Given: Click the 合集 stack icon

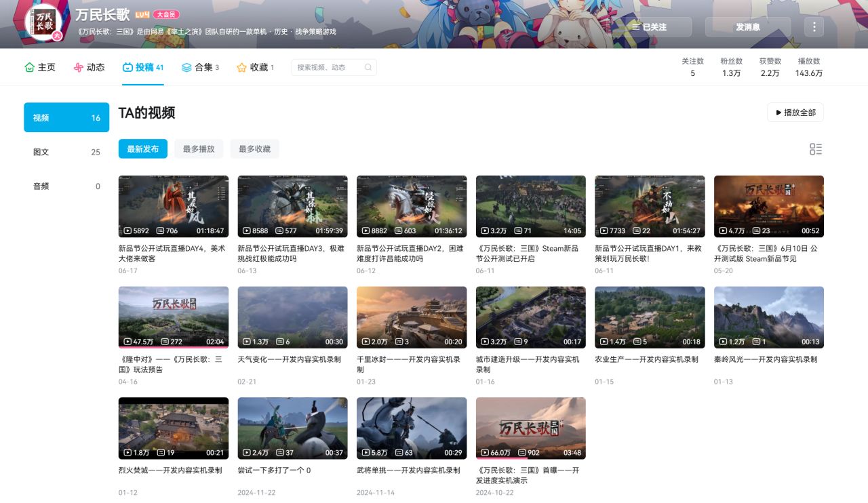Looking at the screenshot, I should tap(186, 67).
